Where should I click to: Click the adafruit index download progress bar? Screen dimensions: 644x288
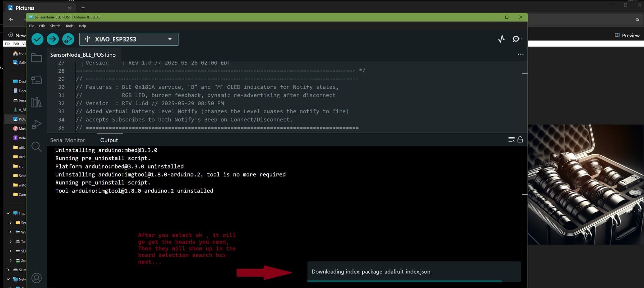click(x=404, y=281)
